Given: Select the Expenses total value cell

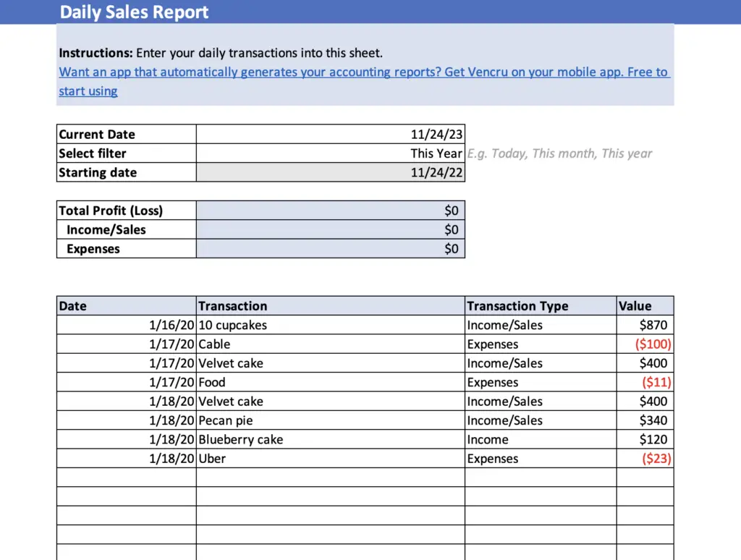Looking at the screenshot, I should pyautogui.click(x=330, y=249).
